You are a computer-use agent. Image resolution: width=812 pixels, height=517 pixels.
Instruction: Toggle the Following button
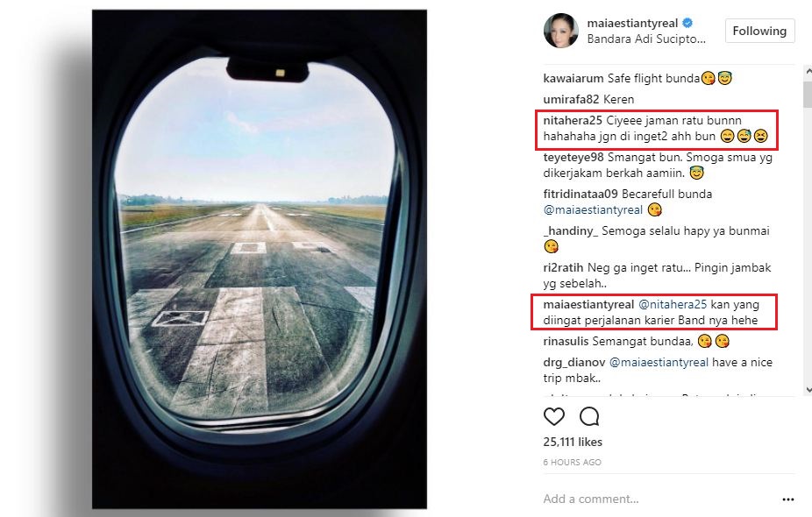click(x=759, y=31)
